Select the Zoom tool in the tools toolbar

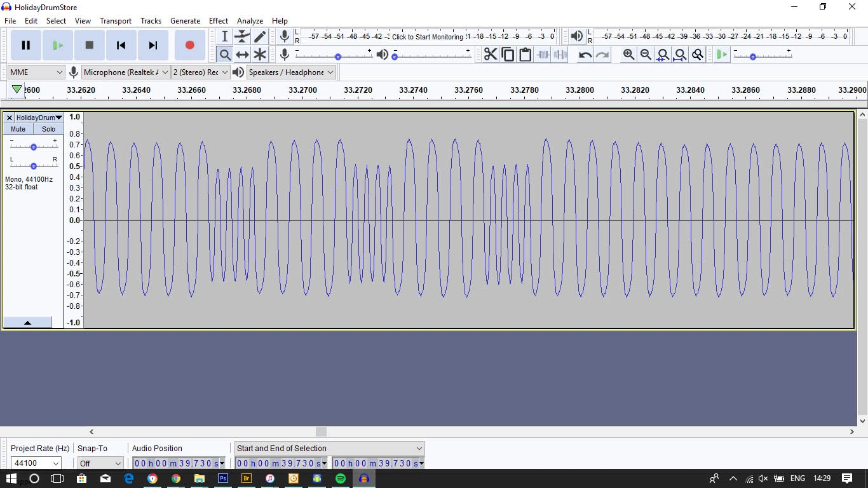coord(224,55)
